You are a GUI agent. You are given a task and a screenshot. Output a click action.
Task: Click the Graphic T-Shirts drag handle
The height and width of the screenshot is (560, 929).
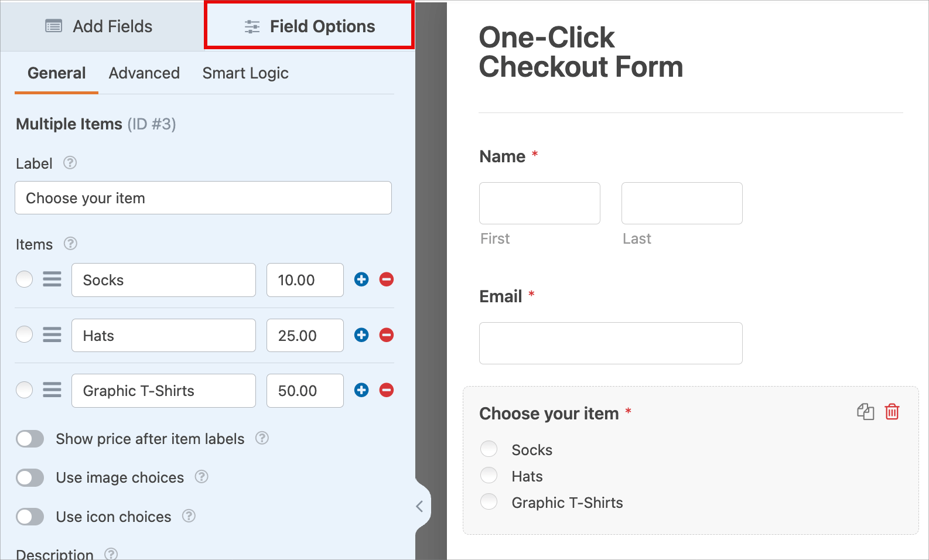point(52,390)
